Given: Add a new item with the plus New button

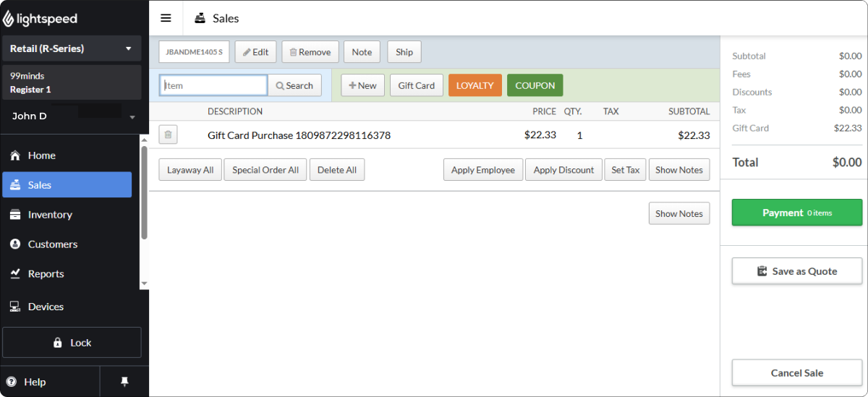Looking at the screenshot, I should point(362,85).
